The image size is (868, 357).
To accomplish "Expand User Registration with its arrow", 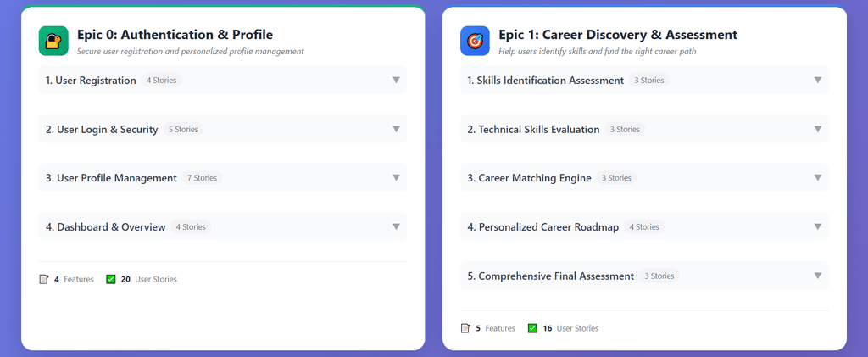I will (x=396, y=81).
